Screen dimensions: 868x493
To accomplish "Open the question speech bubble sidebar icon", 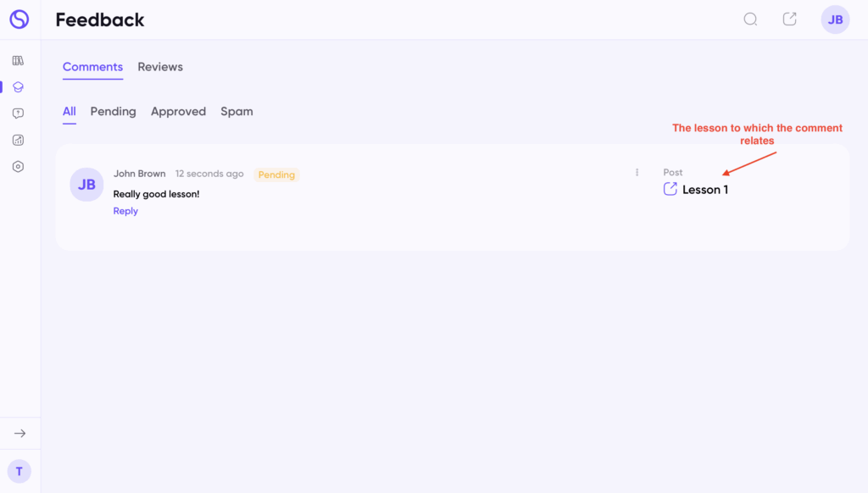I will pos(18,114).
